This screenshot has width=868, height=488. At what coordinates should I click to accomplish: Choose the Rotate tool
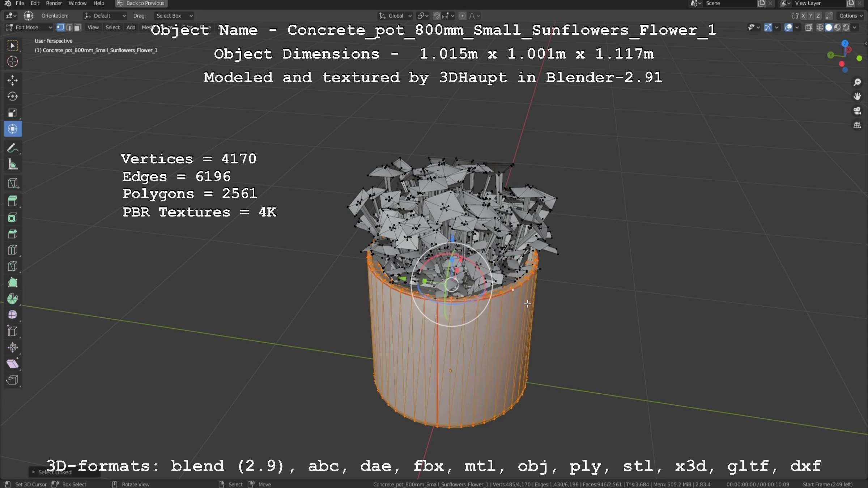pyautogui.click(x=13, y=97)
